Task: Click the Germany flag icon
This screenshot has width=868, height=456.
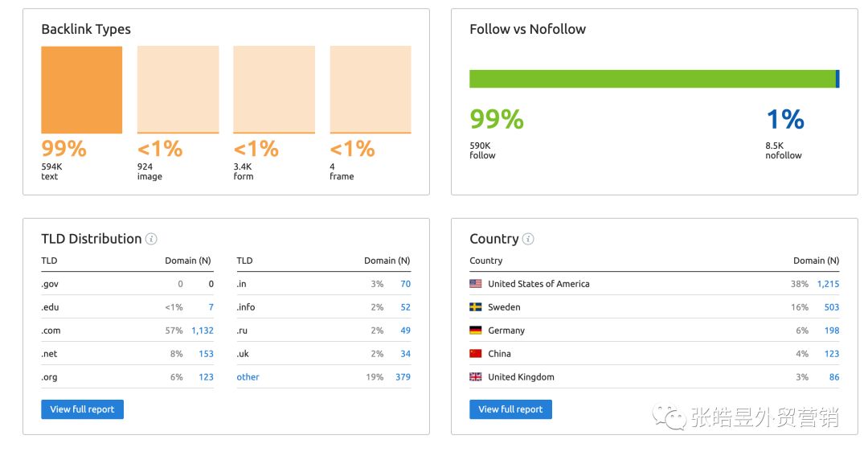Action: 476,331
